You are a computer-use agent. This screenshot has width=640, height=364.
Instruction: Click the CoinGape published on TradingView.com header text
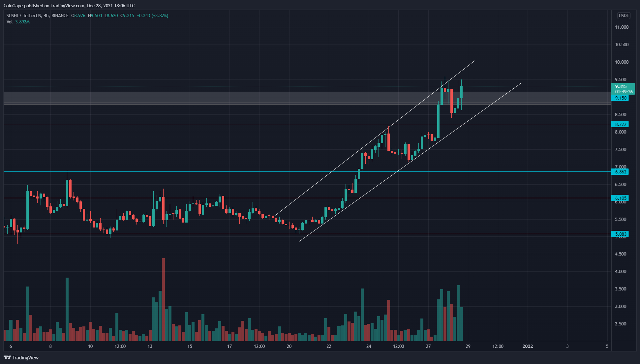pos(69,6)
